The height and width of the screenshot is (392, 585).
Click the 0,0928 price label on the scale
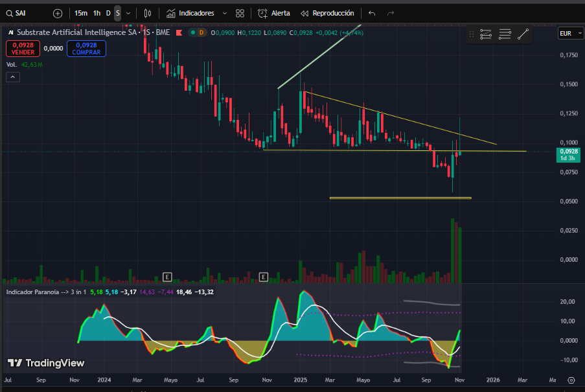click(568, 156)
